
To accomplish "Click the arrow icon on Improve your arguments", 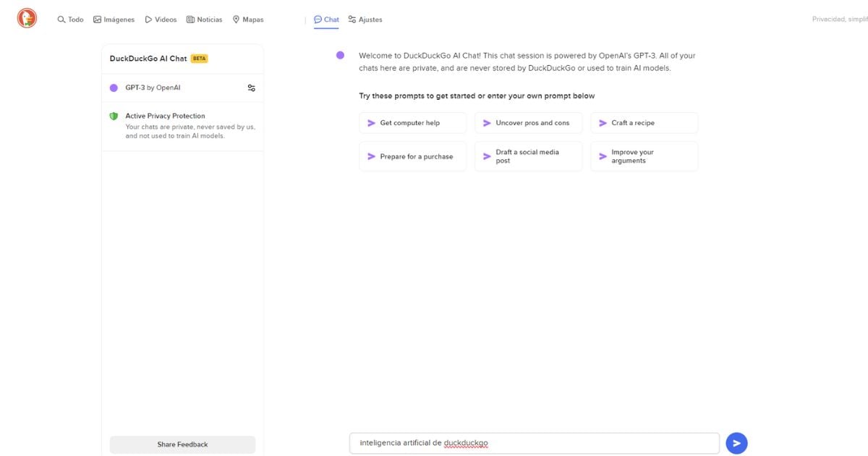I will pos(603,156).
